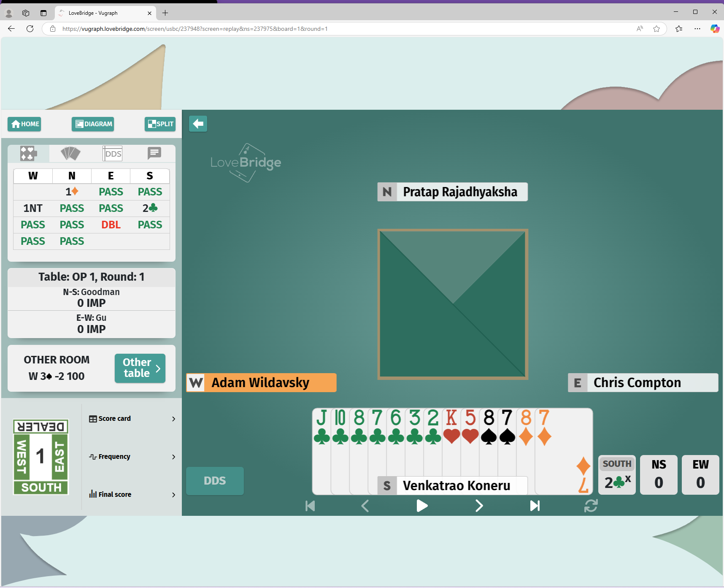Image resolution: width=724 pixels, height=588 pixels.
Task: Expand the Final score option
Action: (132, 494)
